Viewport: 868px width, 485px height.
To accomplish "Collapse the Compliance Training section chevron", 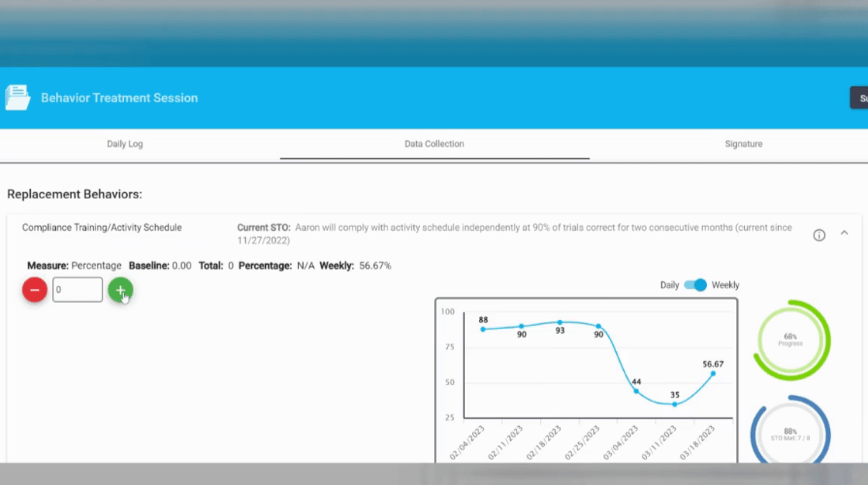I will pos(844,233).
